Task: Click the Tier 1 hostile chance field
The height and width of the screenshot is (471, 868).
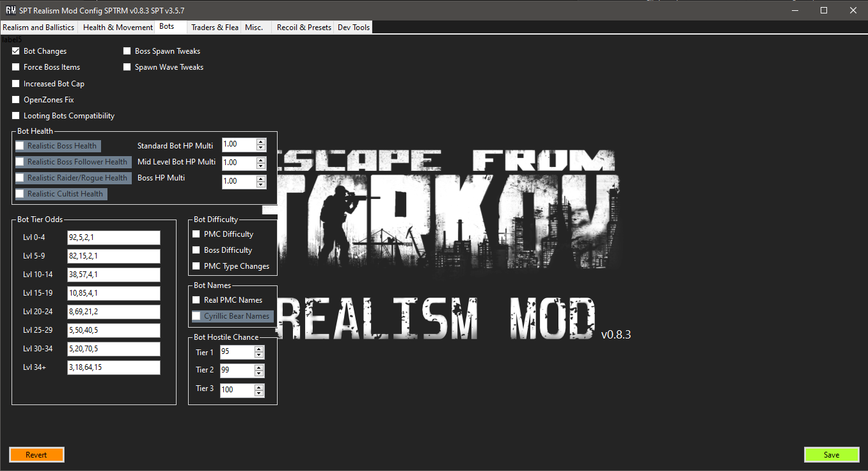Action: [x=237, y=352]
